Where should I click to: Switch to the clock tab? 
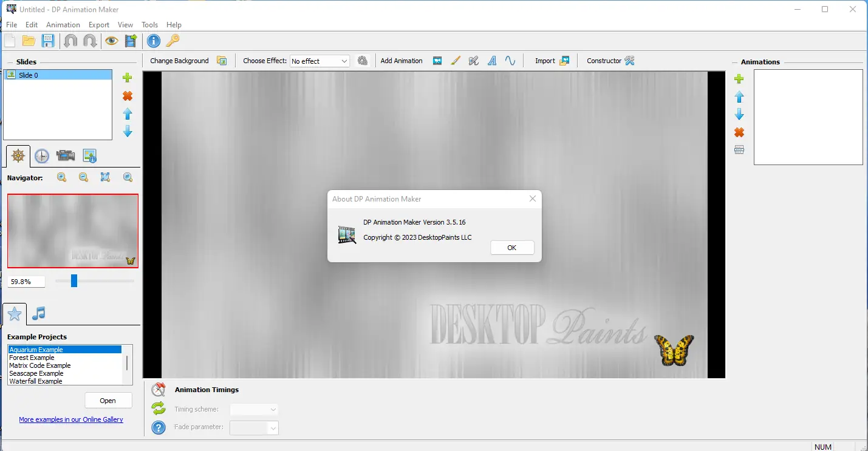(x=41, y=156)
